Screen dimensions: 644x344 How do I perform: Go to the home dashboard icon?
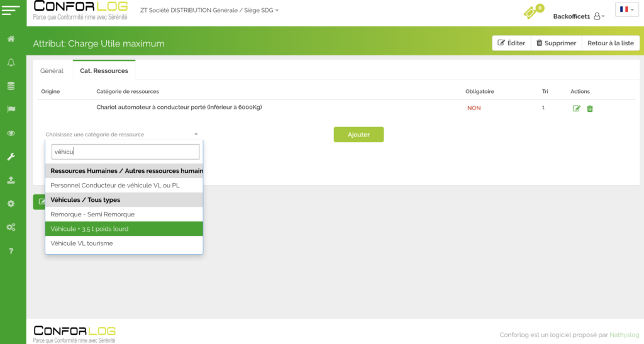[x=11, y=39]
